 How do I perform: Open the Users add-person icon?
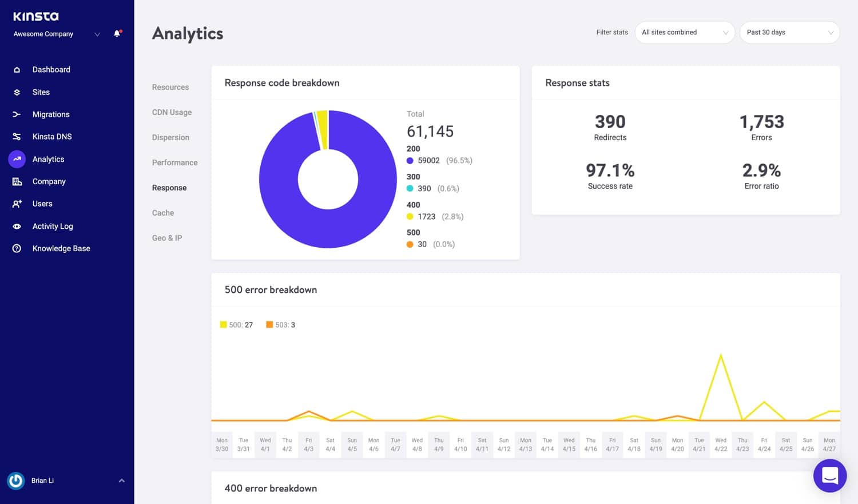(17, 204)
